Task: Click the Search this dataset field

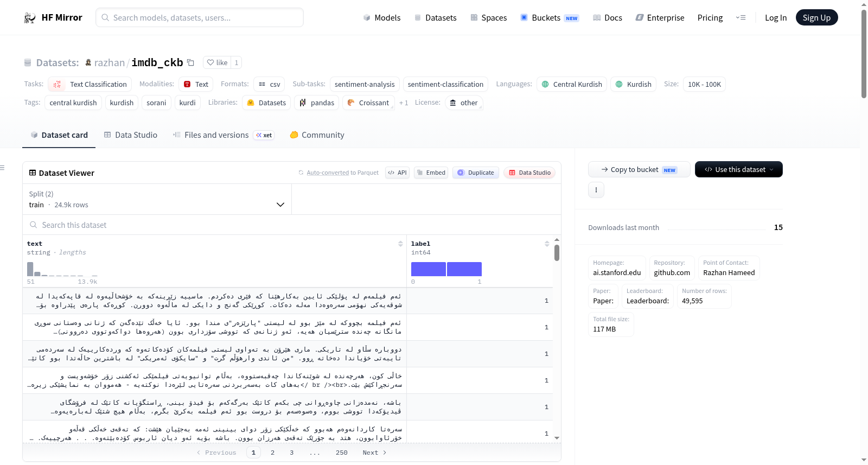Action: click(292, 225)
